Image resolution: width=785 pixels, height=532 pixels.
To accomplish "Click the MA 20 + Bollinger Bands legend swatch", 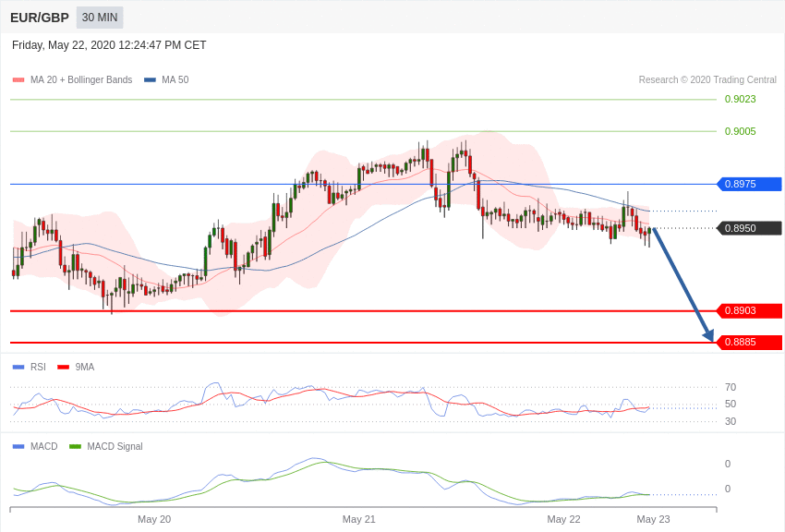I will pyautogui.click(x=18, y=79).
